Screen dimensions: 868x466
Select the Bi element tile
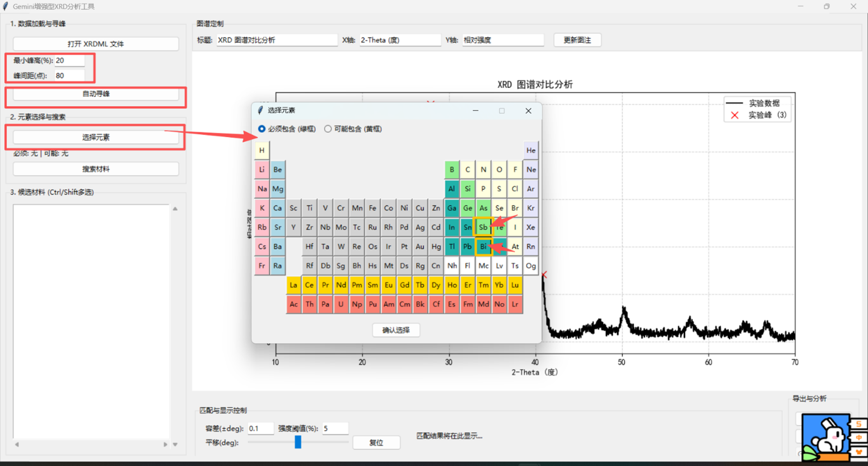484,246
